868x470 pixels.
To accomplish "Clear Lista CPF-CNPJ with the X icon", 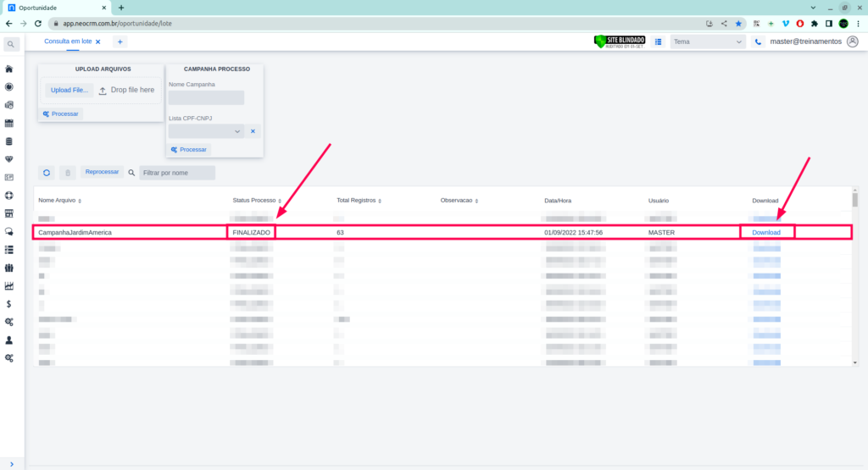I will coord(253,131).
